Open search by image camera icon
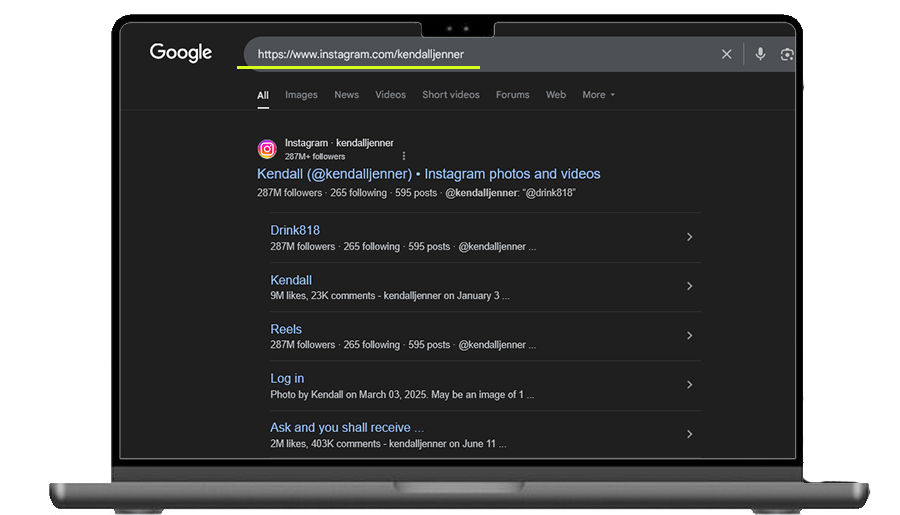The width and height of the screenshot is (900, 515). point(787,54)
